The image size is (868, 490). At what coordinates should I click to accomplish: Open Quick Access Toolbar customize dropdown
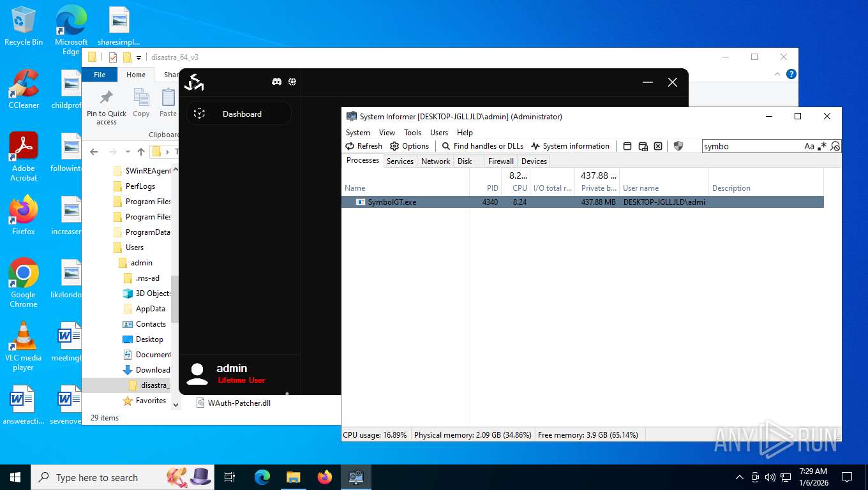(138, 57)
